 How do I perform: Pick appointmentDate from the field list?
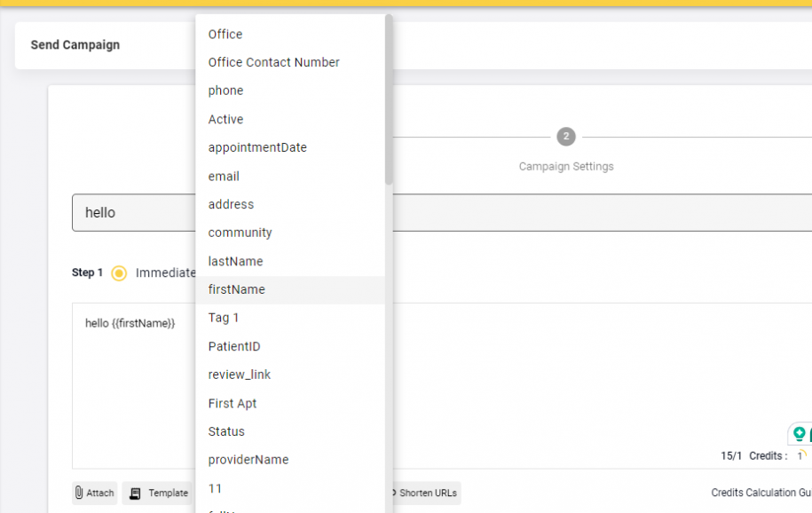tap(257, 147)
